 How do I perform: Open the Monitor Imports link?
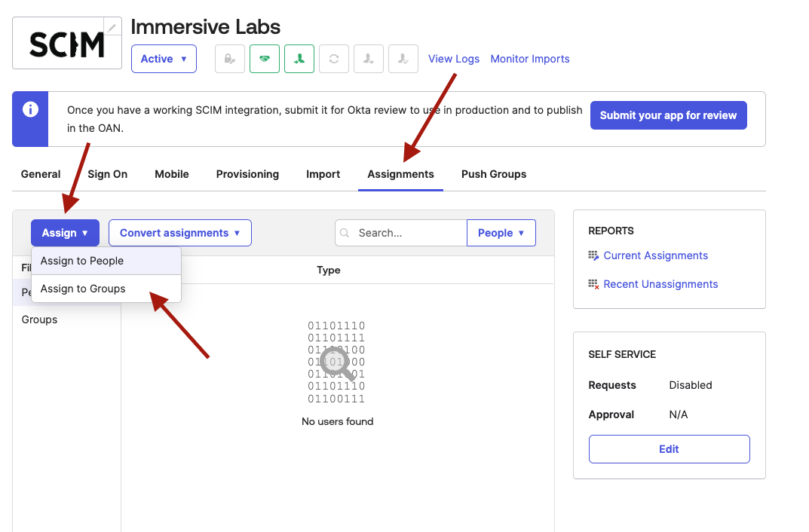530,59
